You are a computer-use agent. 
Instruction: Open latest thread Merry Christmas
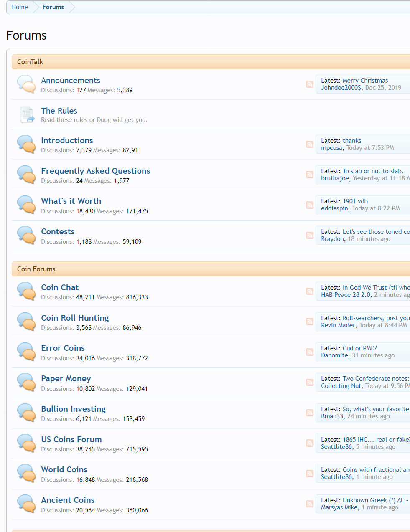pyautogui.click(x=365, y=81)
